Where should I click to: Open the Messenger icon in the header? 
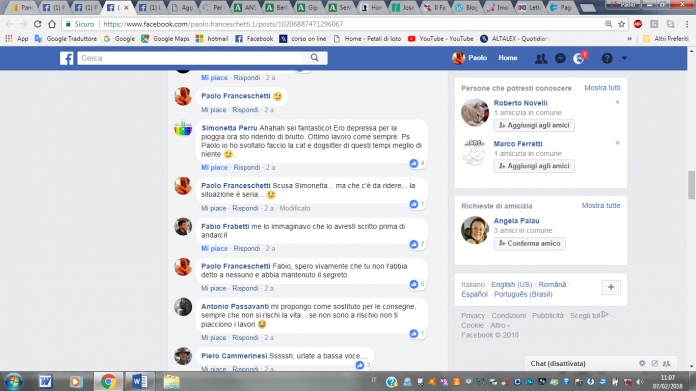click(560, 58)
